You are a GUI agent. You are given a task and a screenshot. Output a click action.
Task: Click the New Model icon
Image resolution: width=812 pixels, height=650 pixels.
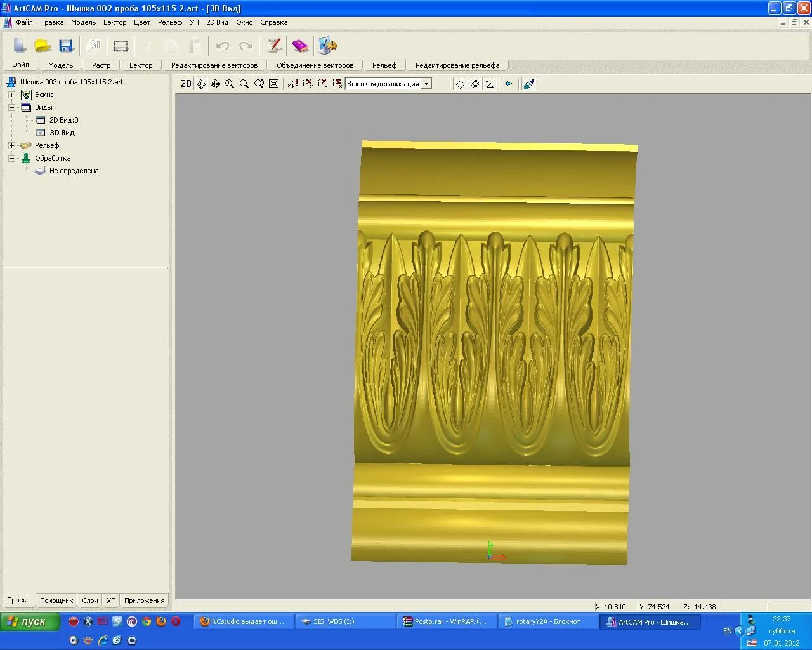(x=20, y=46)
